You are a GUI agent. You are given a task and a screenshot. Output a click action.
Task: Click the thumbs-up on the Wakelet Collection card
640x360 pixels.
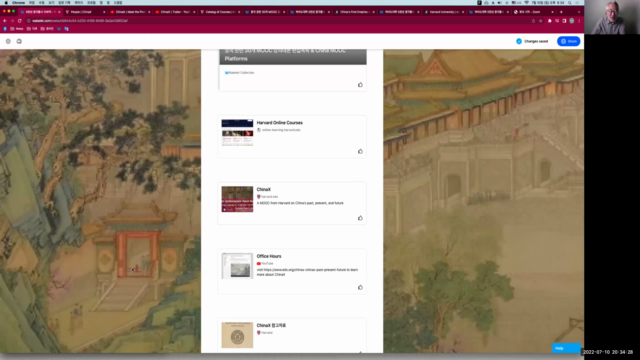(x=360, y=85)
